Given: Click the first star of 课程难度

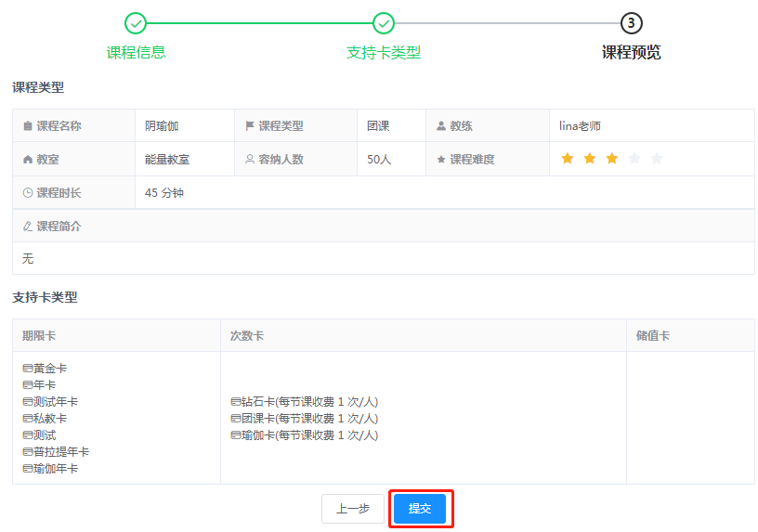Looking at the screenshot, I should pyautogui.click(x=568, y=159).
